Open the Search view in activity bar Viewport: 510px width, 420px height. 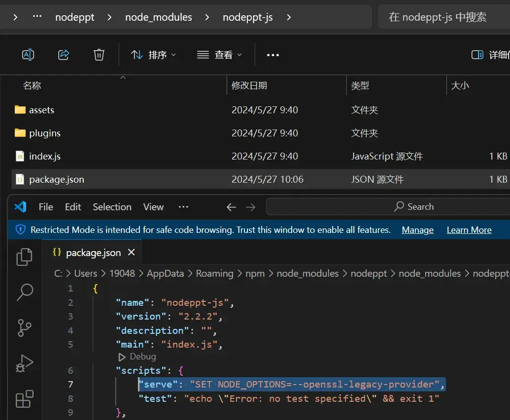(25, 292)
